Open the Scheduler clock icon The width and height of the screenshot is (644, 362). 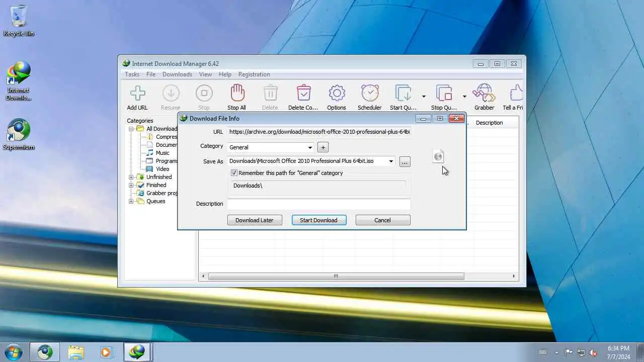[x=370, y=93]
